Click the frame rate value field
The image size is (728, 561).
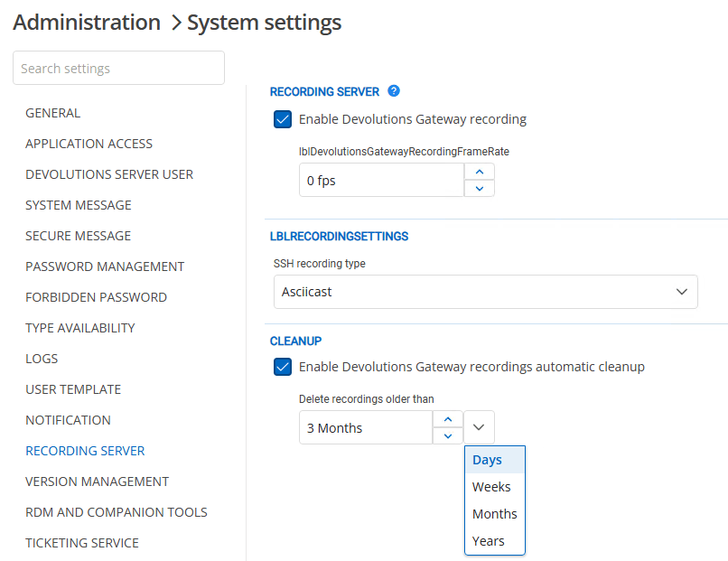point(379,180)
